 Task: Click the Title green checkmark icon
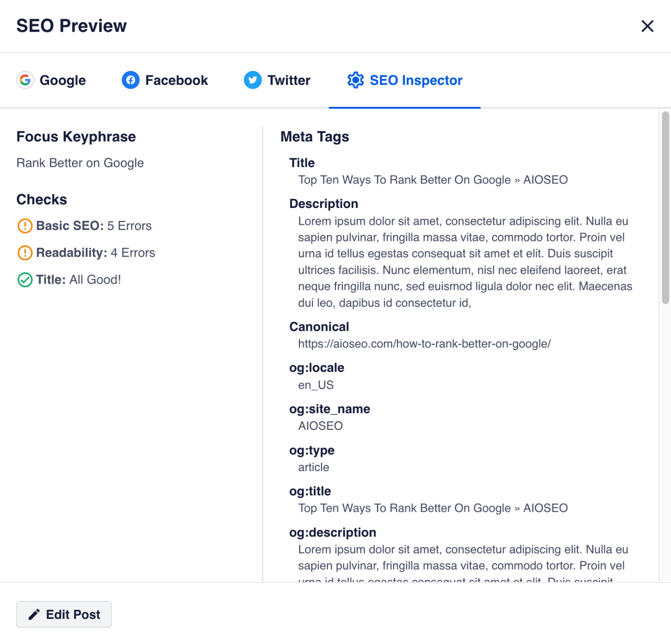[25, 280]
